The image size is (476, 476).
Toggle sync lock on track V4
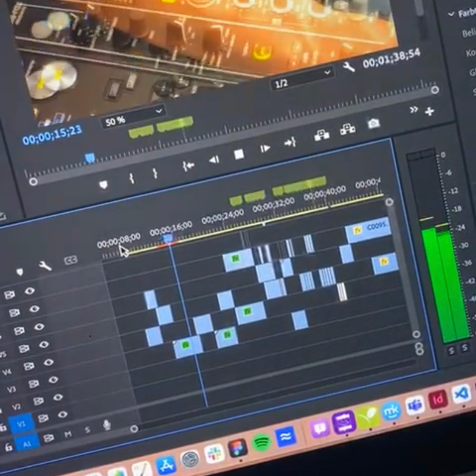point(29,366)
